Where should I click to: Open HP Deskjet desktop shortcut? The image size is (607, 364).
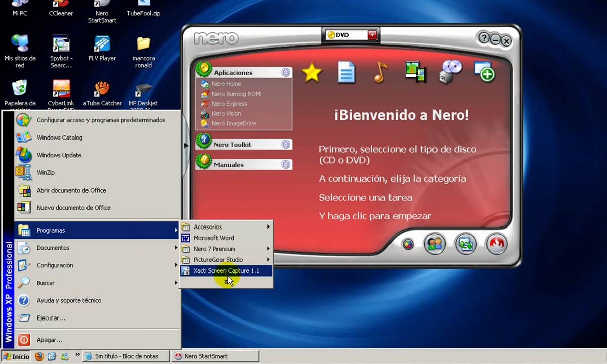[144, 96]
